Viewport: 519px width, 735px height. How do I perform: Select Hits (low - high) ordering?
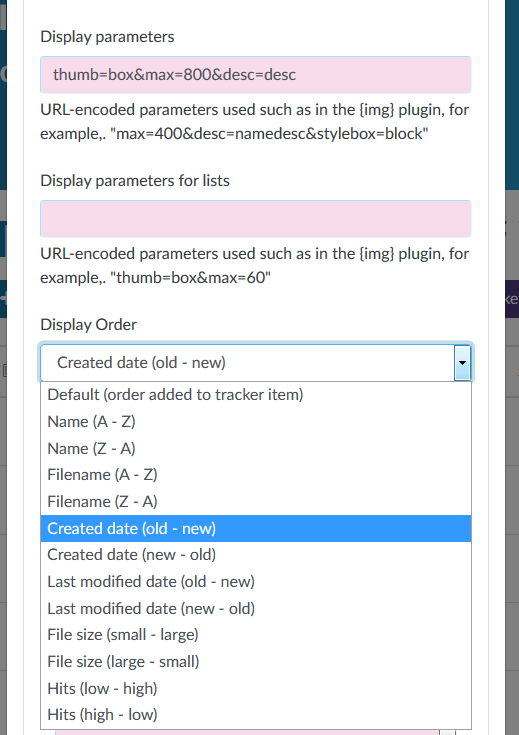[x=256, y=688]
